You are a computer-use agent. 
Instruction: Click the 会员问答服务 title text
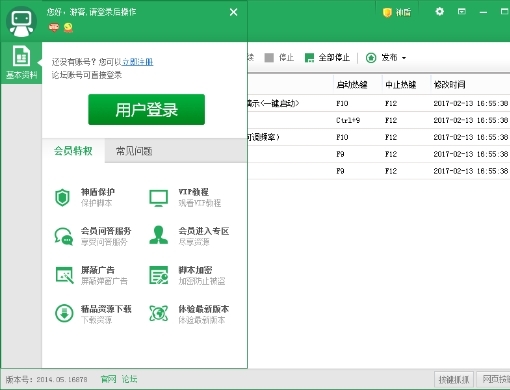(106, 231)
